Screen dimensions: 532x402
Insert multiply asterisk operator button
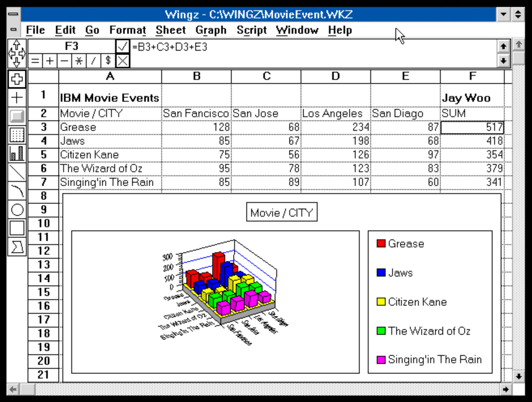pyautogui.click(x=79, y=61)
